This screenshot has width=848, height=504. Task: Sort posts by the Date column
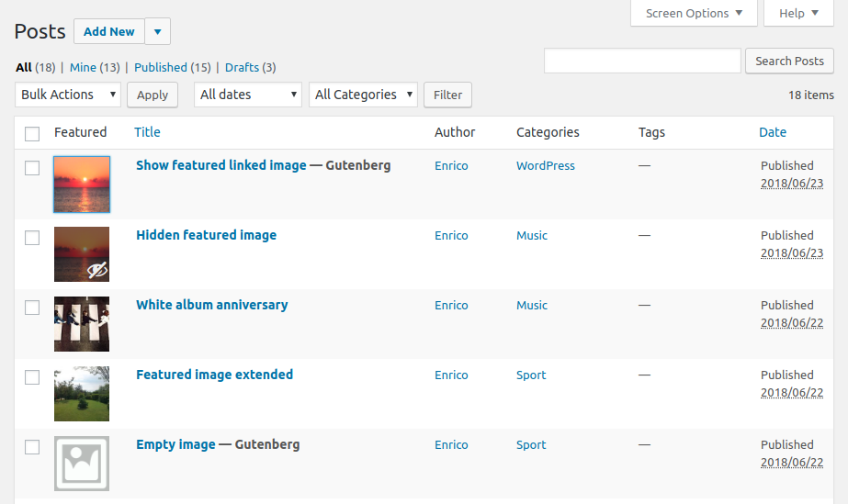pos(773,132)
